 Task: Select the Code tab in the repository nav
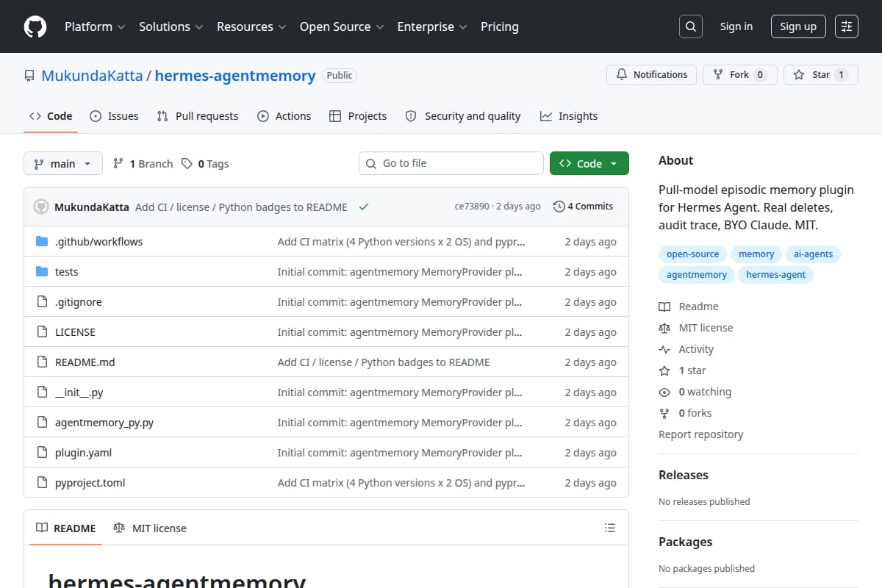coord(51,116)
